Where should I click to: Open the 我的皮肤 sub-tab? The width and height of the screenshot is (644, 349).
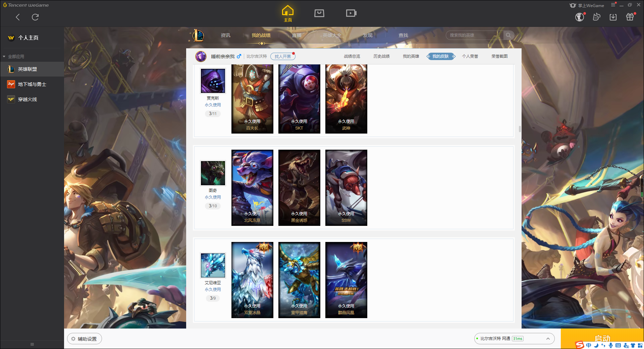tap(441, 56)
